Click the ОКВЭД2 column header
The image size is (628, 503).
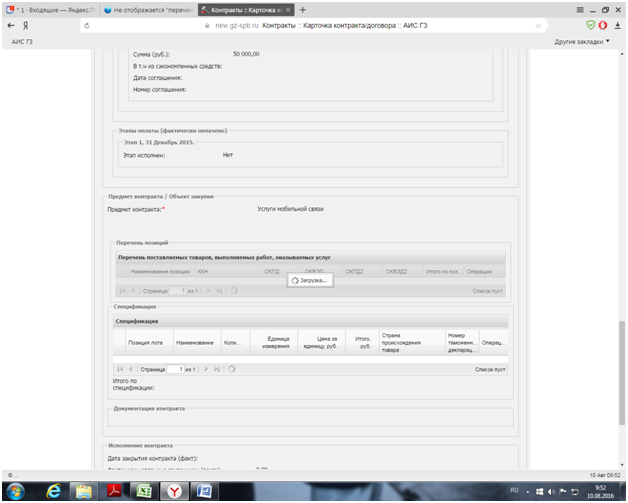[x=403, y=272]
